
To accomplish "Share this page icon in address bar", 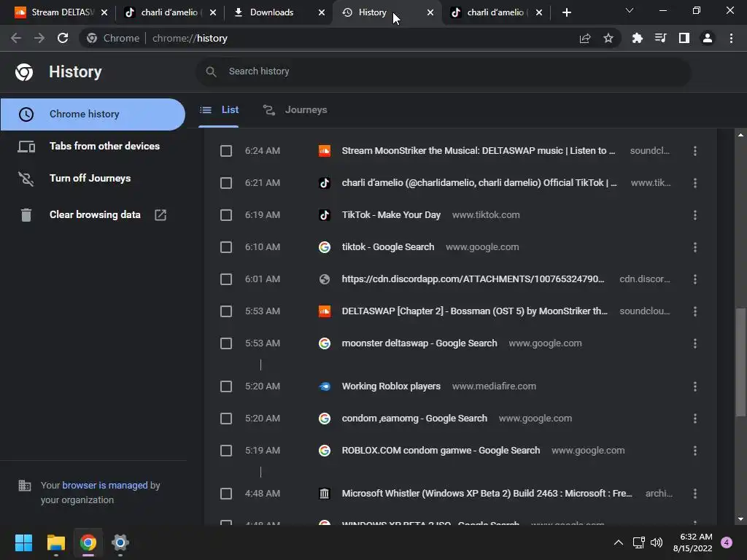I will (585, 38).
